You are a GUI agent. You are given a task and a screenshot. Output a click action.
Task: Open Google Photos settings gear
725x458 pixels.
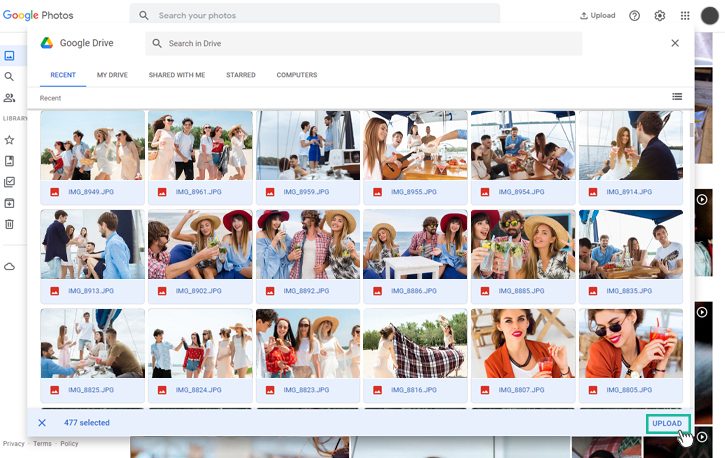click(660, 16)
